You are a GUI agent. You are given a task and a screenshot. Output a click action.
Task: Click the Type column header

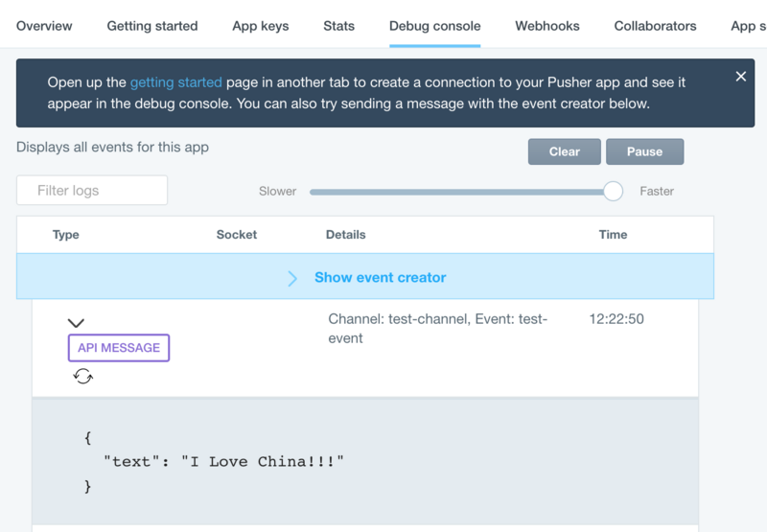[x=66, y=234]
